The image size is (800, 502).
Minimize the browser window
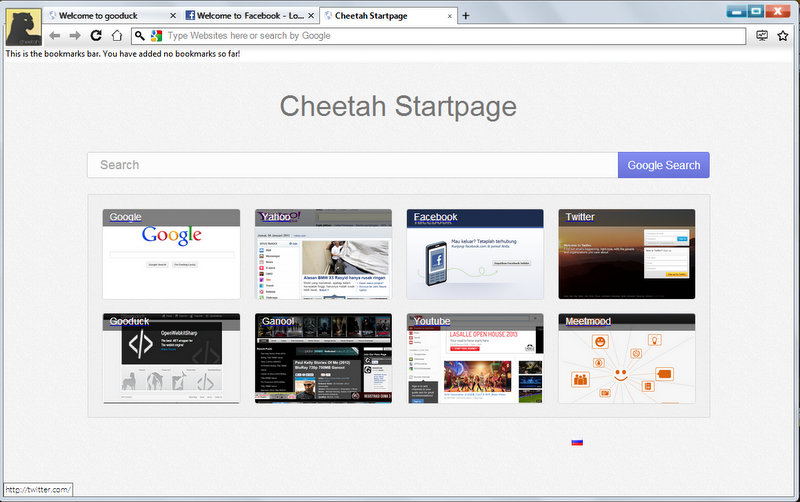click(x=736, y=11)
